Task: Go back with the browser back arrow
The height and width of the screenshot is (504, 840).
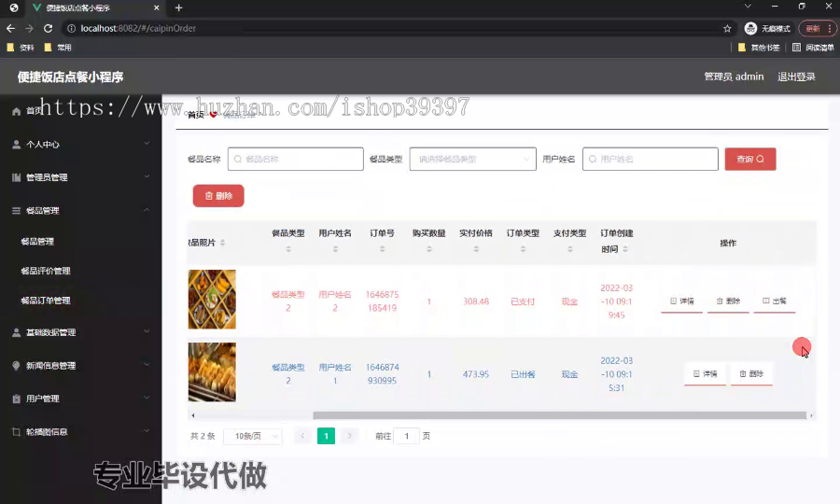Action: pos(10,28)
